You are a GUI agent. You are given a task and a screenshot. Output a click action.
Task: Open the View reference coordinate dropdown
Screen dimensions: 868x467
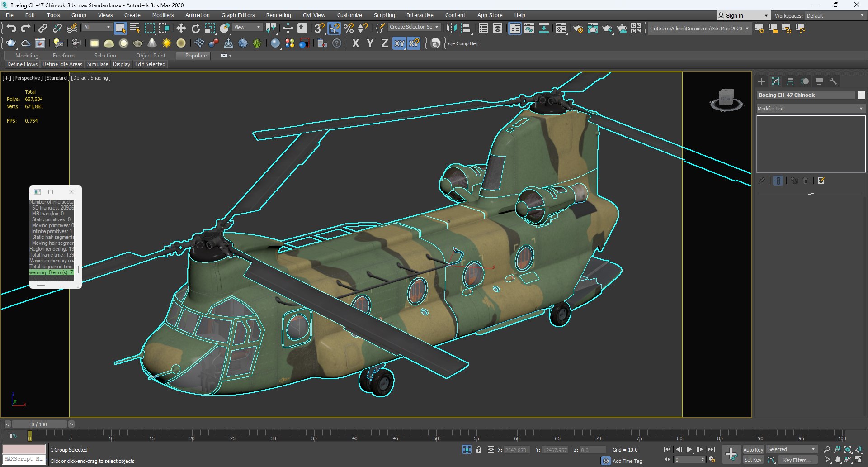click(247, 28)
